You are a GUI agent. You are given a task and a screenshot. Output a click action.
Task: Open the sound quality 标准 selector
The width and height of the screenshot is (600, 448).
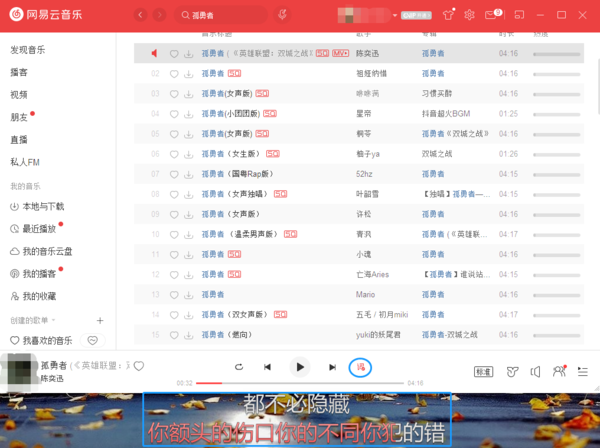[x=483, y=371]
